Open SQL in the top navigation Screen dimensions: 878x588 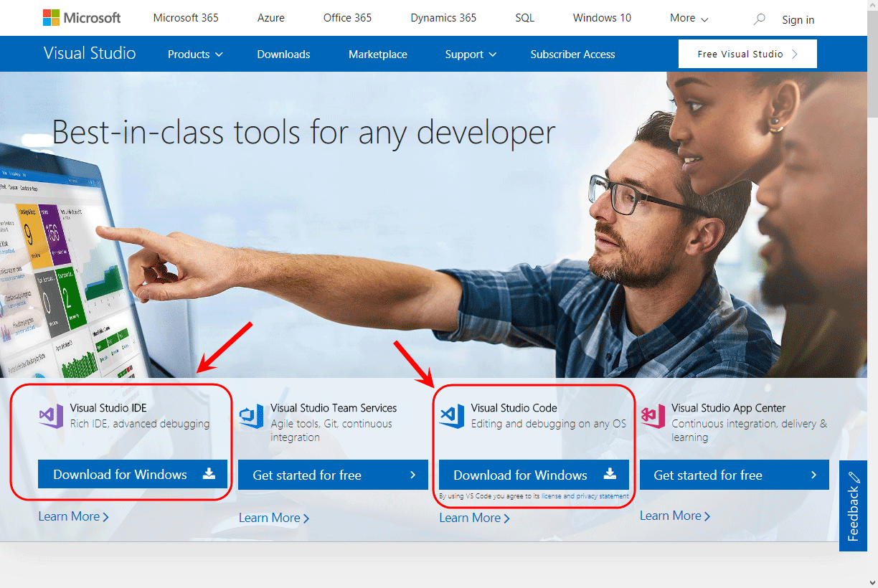[525, 18]
